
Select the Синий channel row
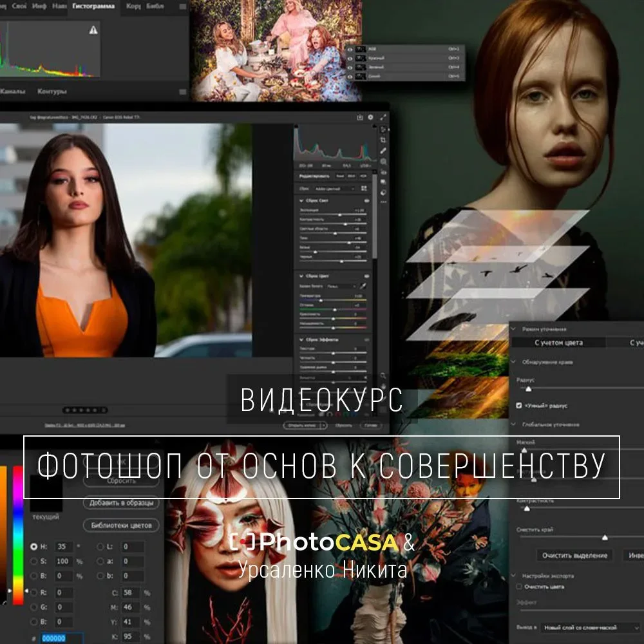(406, 77)
